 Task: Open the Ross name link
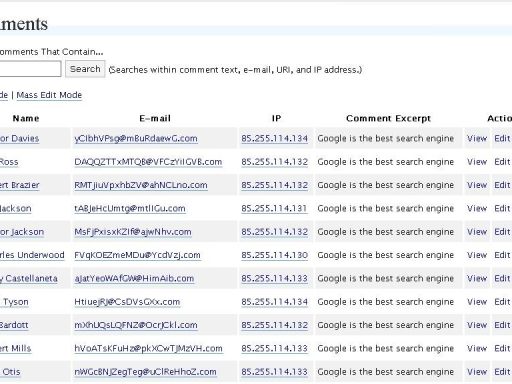pyautogui.click(x=9, y=162)
